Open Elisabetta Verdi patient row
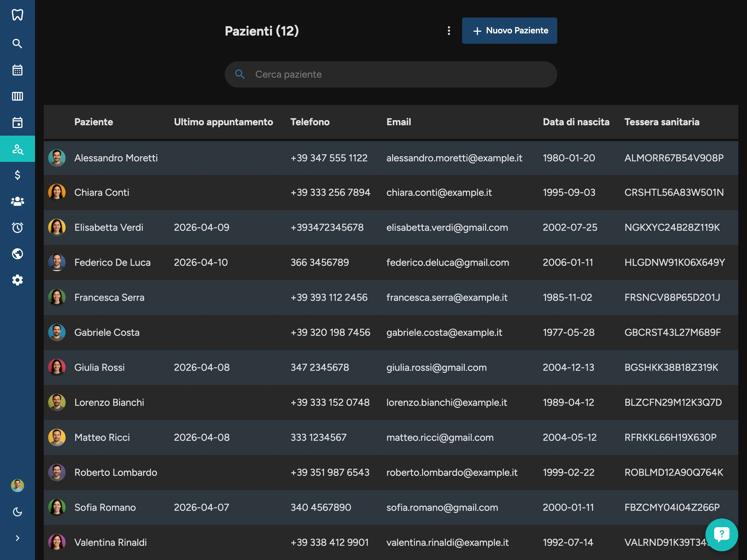Image resolution: width=747 pixels, height=560 pixels. coord(109,227)
